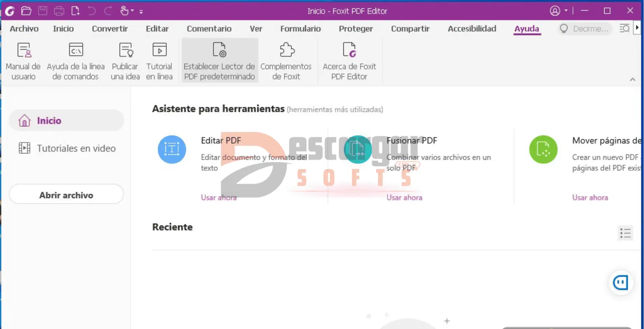Open the Comentario tab
The width and height of the screenshot is (644, 329).
(x=209, y=29)
